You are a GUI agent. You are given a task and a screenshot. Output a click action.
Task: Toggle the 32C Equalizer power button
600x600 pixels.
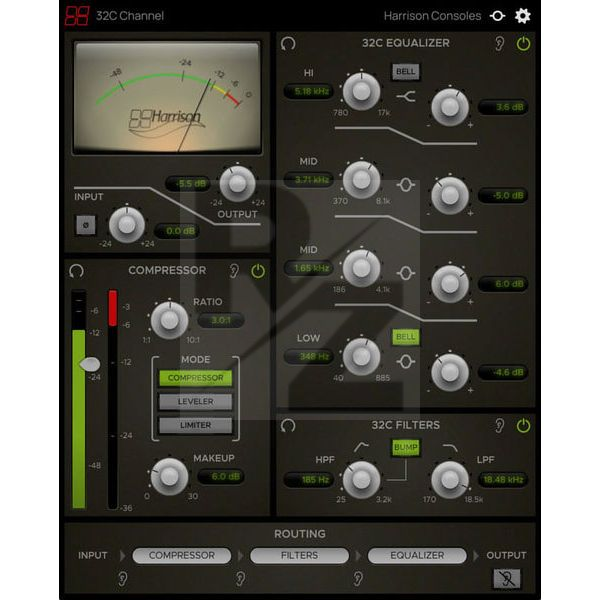pyautogui.click(x=523, y=44)
